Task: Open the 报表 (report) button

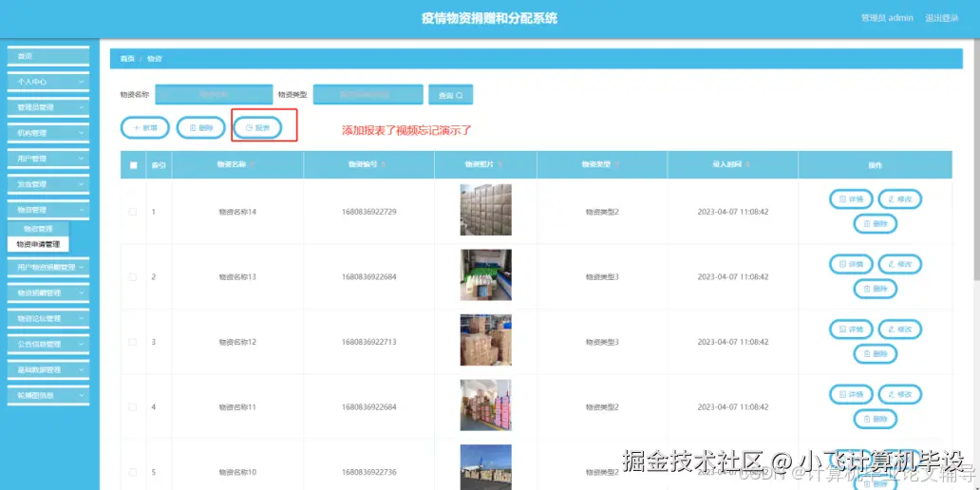Action: pyautogui.click(x=257, y=127)
